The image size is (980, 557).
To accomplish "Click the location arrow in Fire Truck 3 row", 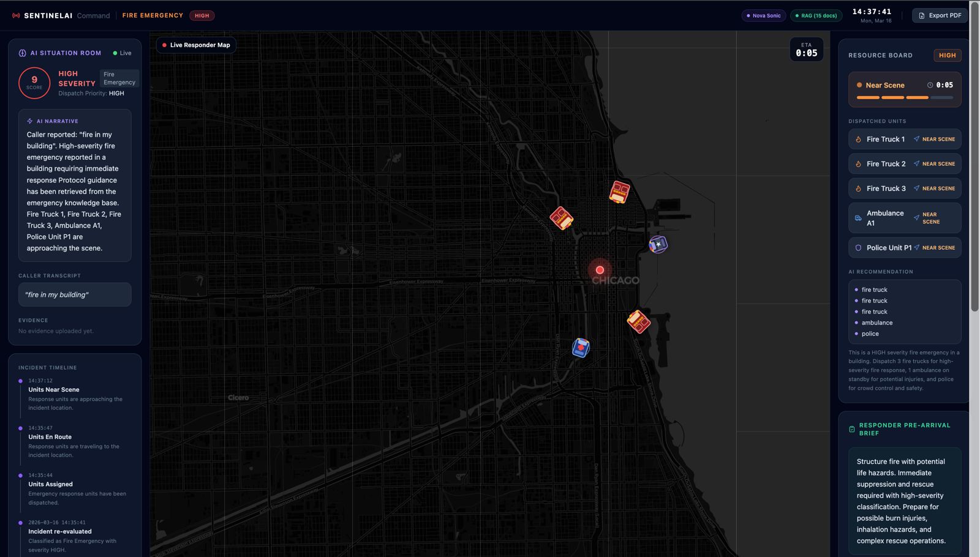I will pos(916,188).
